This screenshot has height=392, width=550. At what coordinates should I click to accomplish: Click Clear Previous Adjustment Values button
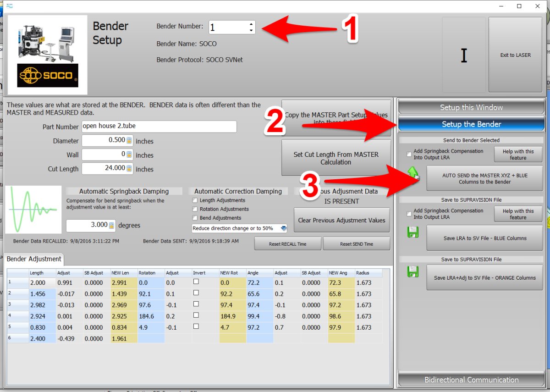point(341,220)
